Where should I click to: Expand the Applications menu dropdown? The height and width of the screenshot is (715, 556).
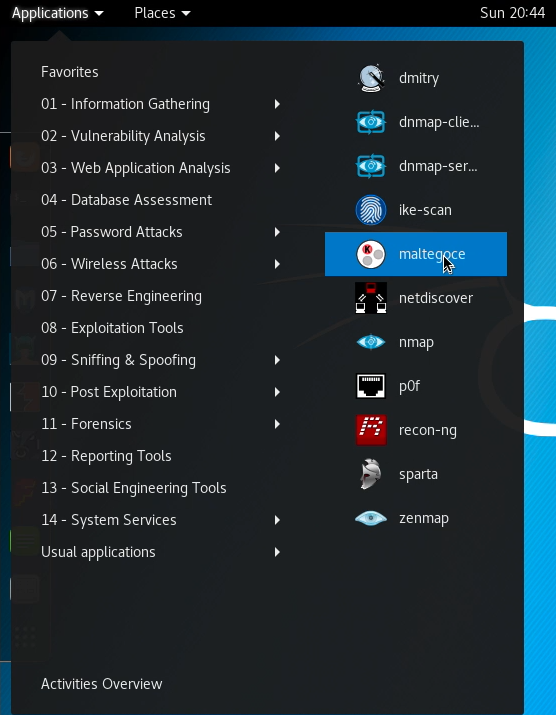coord(57,13)
